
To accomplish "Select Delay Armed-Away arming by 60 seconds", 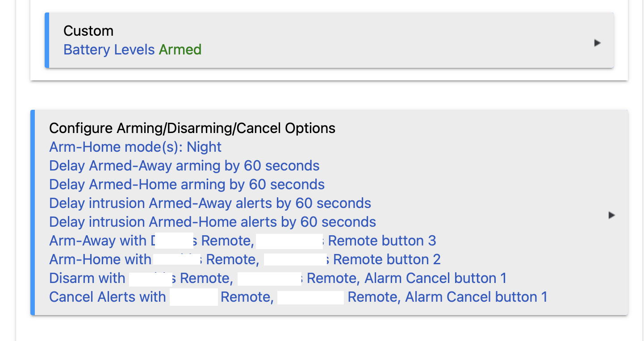I will (184, 166).
